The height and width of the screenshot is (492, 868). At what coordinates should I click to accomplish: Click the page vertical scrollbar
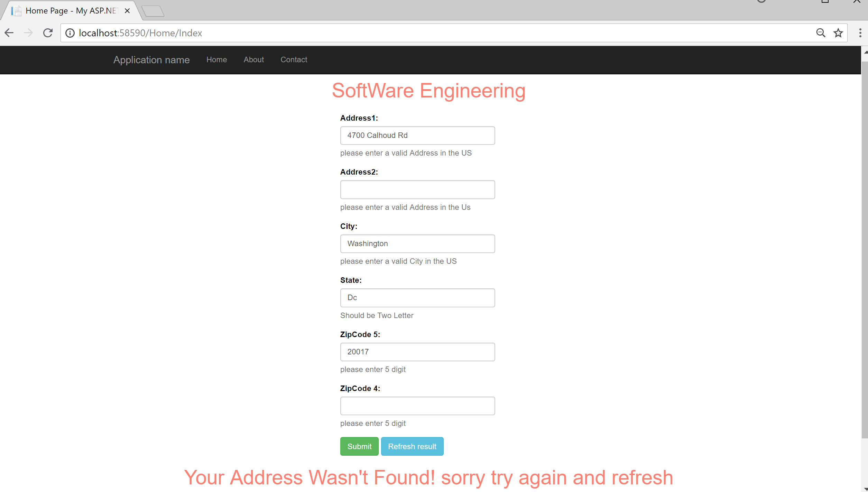coord(864,249)
